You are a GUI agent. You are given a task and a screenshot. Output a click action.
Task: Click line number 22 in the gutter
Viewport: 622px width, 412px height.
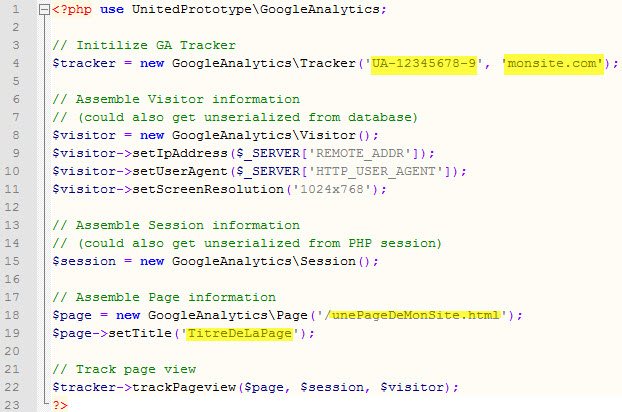click(12, 387)
